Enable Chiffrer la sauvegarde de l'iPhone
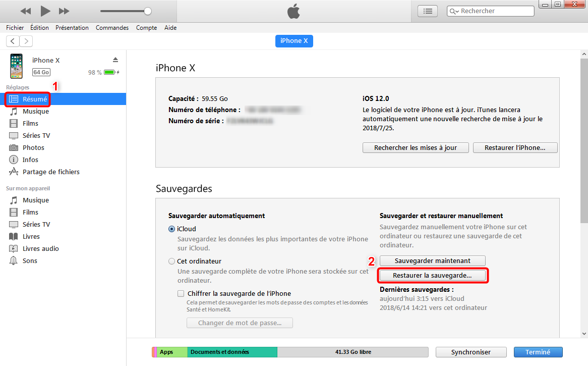The image size is (588, 366). pos(181,293)
